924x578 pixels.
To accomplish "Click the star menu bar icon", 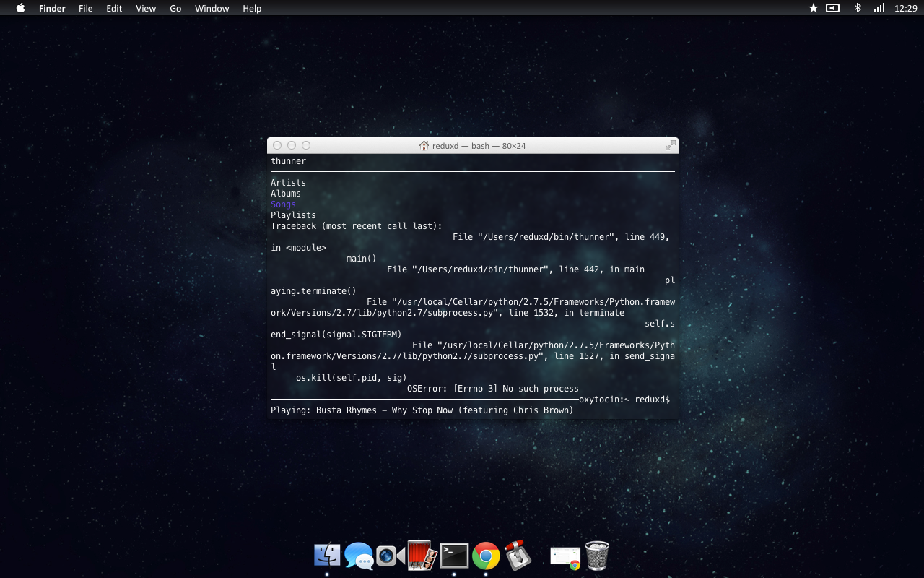I will [x=814, y=8].
